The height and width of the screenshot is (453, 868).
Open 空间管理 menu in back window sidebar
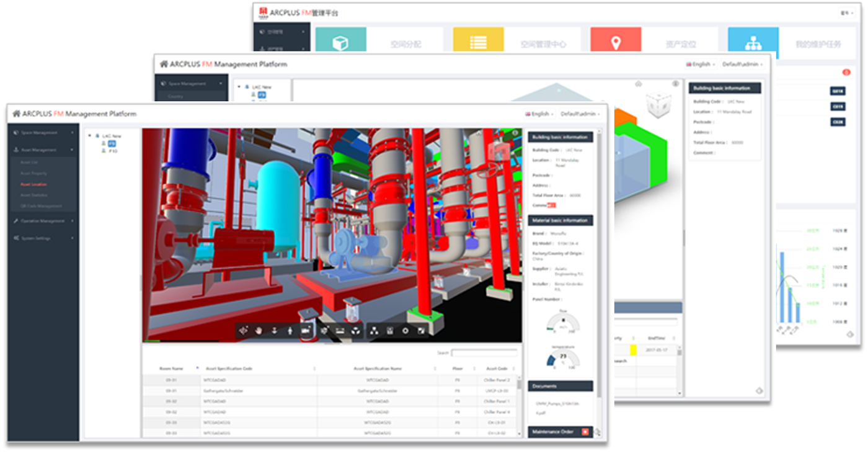pyautogui.click(x=281, y=31)
